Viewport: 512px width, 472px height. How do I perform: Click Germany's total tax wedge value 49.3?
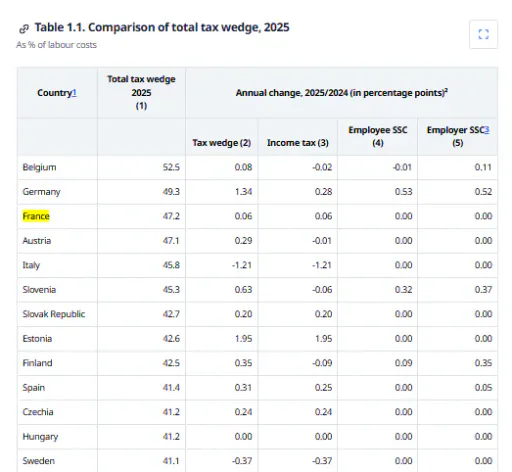pyautogui.click(x=171, y=192)
